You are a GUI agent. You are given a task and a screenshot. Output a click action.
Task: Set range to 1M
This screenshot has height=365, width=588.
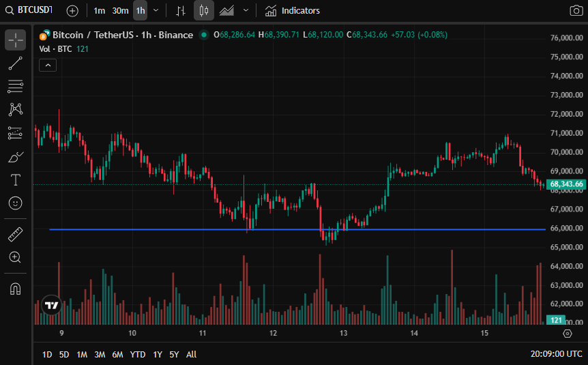point(82,355)
